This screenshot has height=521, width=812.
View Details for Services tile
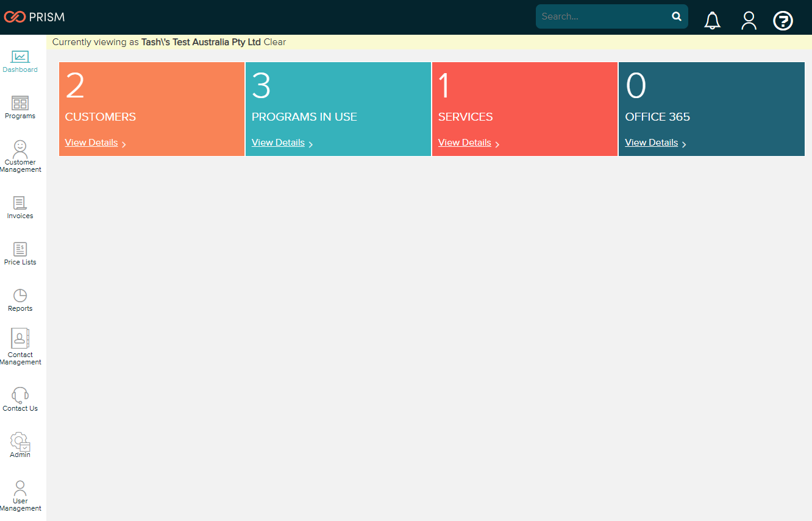[x=465, y=143]
